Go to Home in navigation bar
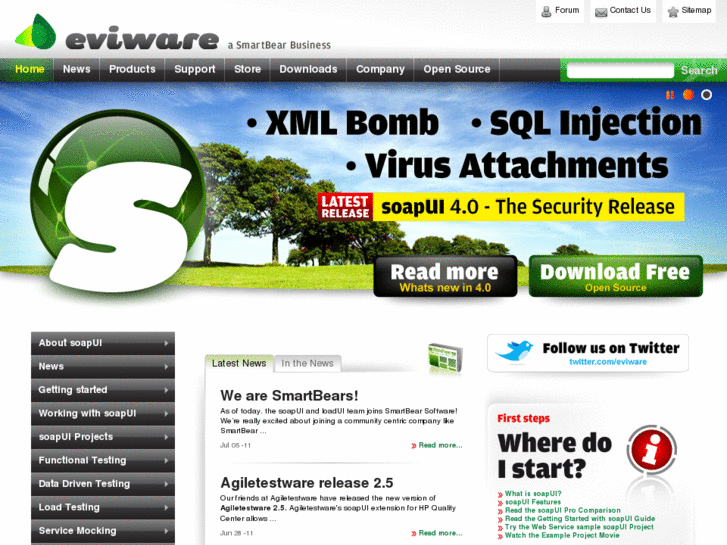Screen dimensions: 727x545 (x=30, y=69)
